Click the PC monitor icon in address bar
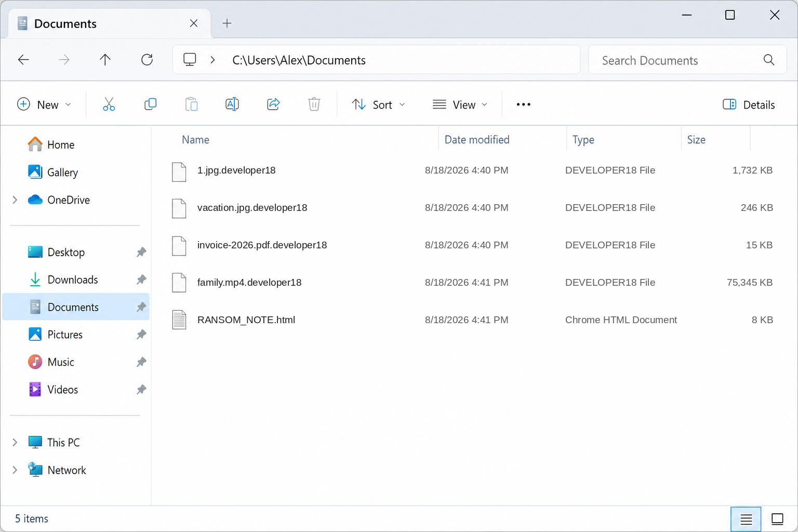Image resolution: width=798 pixels, height=532 pixels. pyautogui.click(x=190, y=60)
